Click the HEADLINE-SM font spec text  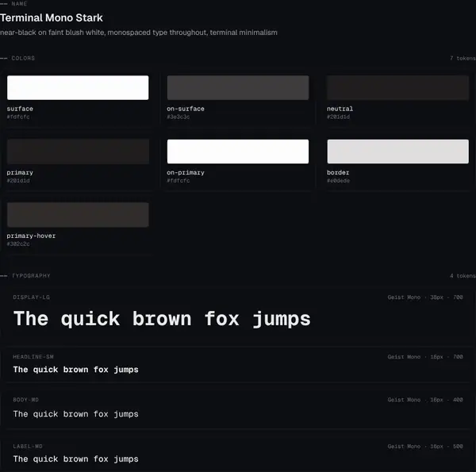[x=425, y=357]
